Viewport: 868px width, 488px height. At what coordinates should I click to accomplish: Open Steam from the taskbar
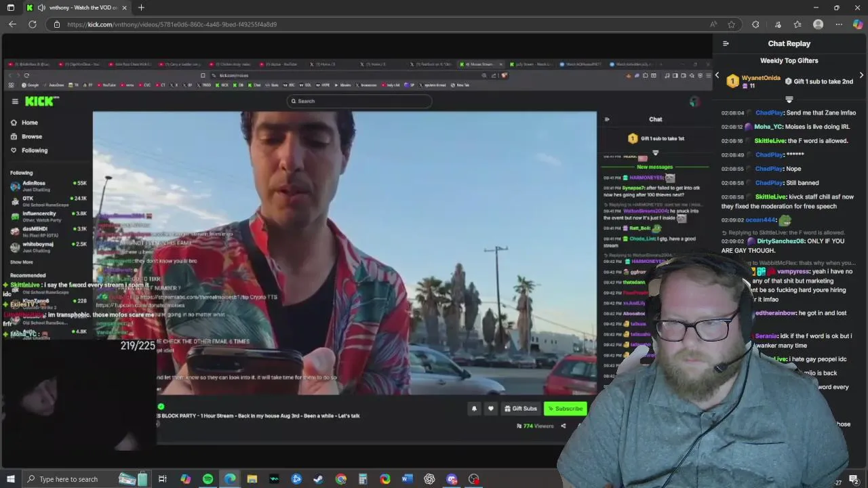click(x=318, y=479)
